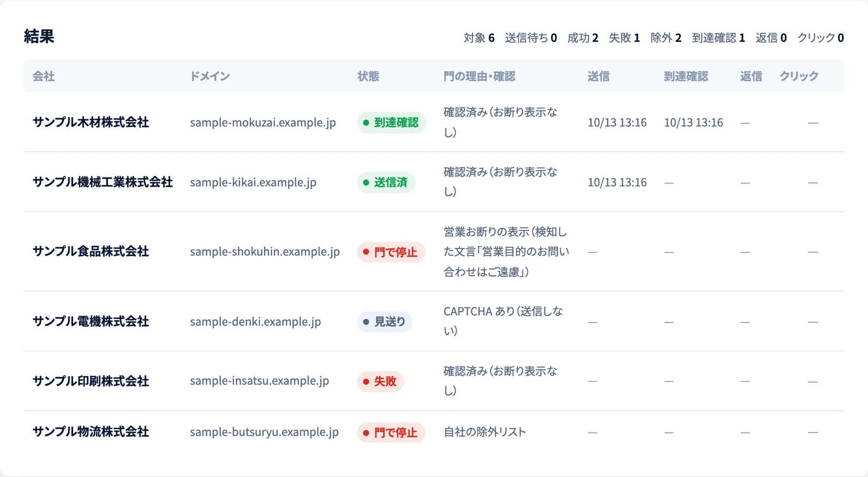Click the 返信 column header

click(x=751, y=76)
